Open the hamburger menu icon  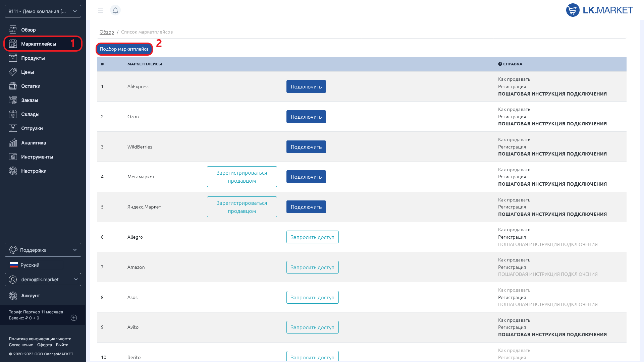pos(100,10)
